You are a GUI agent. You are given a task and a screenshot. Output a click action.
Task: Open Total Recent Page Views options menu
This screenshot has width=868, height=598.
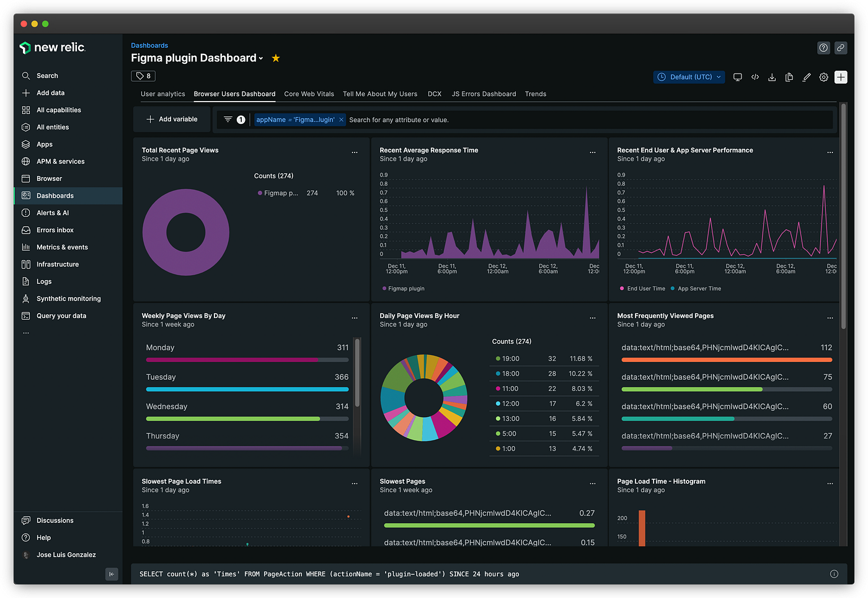(355, 152)
